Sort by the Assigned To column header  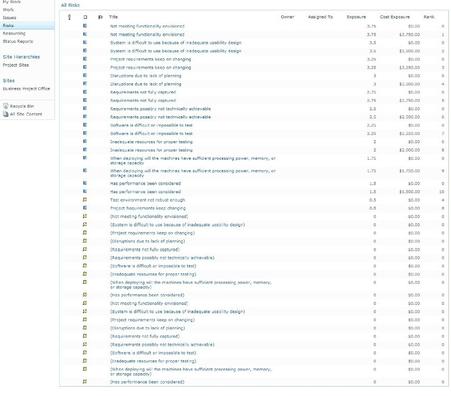320,17
